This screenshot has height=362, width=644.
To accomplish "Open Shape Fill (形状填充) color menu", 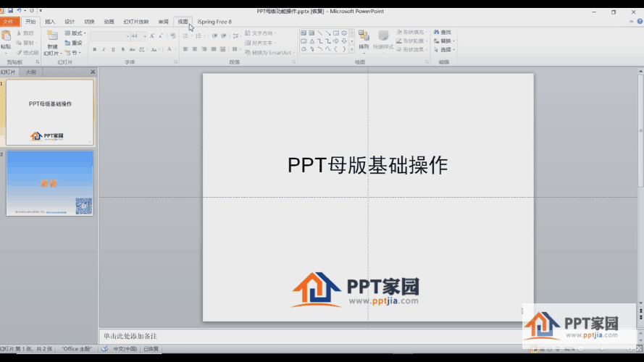I will coord(411,32).
